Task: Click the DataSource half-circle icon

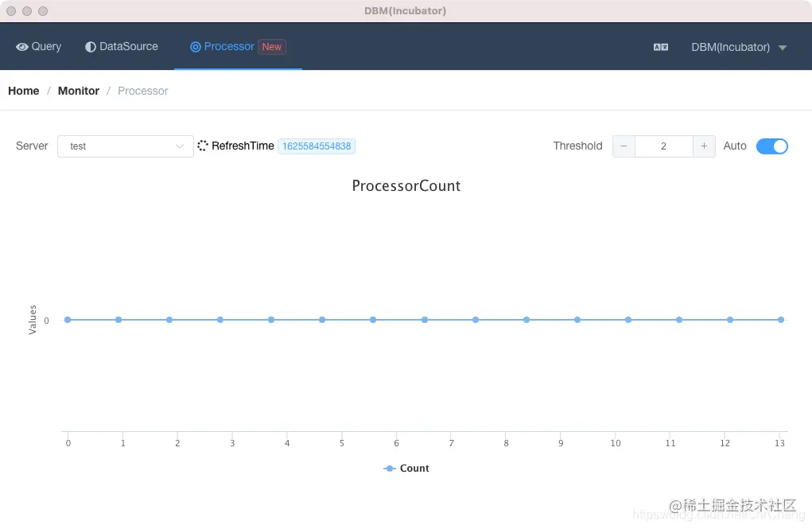Action: point(91,47)
